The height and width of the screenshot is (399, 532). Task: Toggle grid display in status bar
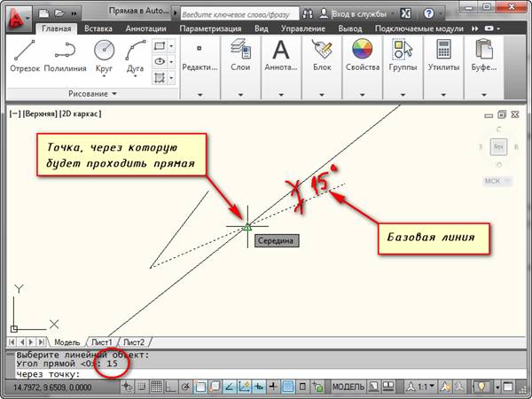(156, 387)
